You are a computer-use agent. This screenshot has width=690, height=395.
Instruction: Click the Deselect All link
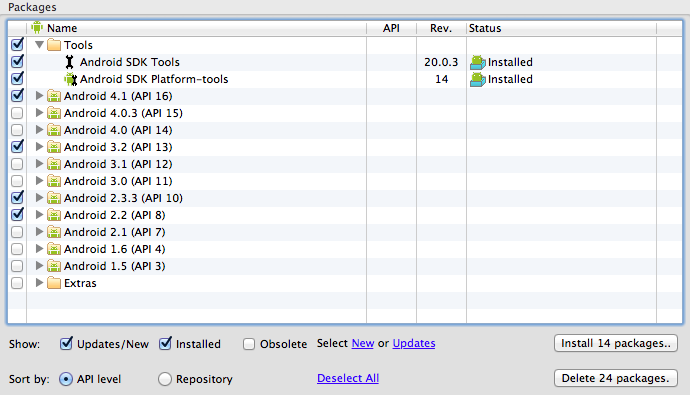tap(348, 378)
